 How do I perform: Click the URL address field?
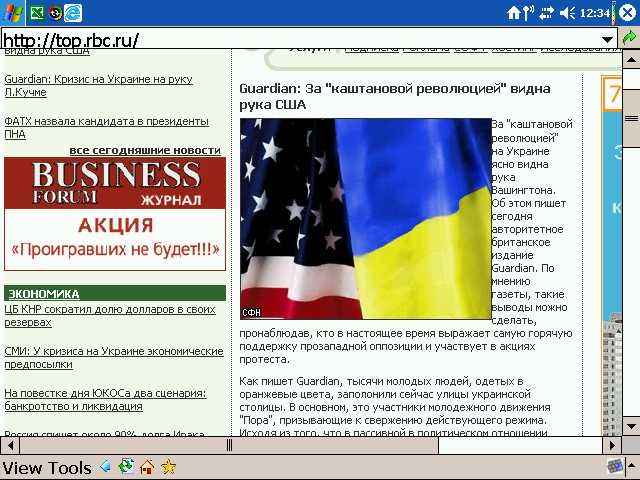[x=300, y=39]
